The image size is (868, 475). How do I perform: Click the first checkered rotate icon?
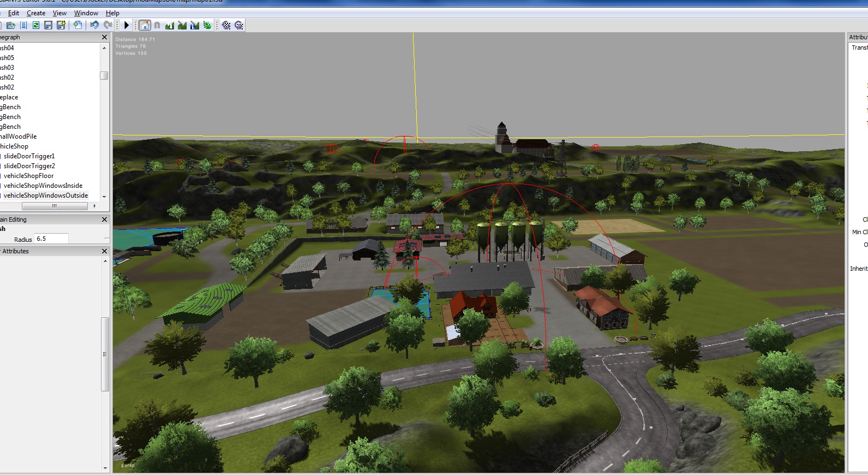coord(226,25)
